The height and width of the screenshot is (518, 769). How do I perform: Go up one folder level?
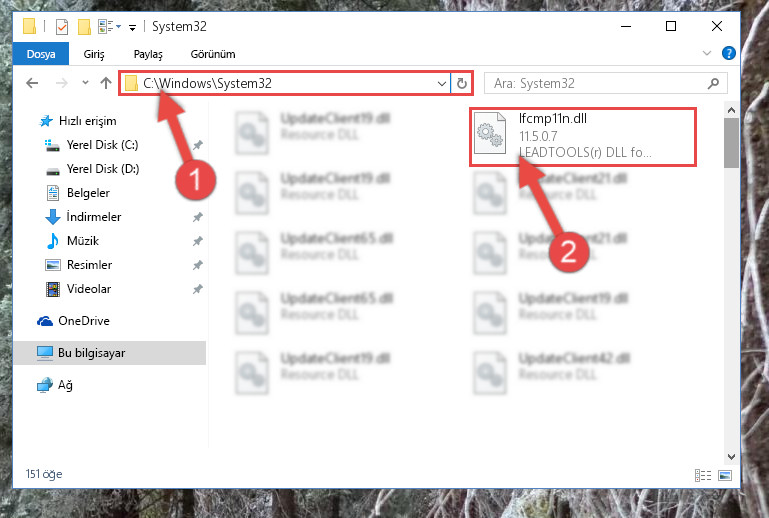(105, 83)
